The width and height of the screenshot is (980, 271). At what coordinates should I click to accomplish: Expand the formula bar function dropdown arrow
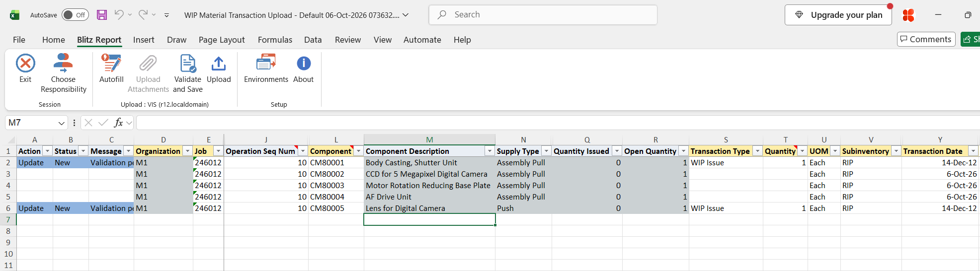coord(129,123)
